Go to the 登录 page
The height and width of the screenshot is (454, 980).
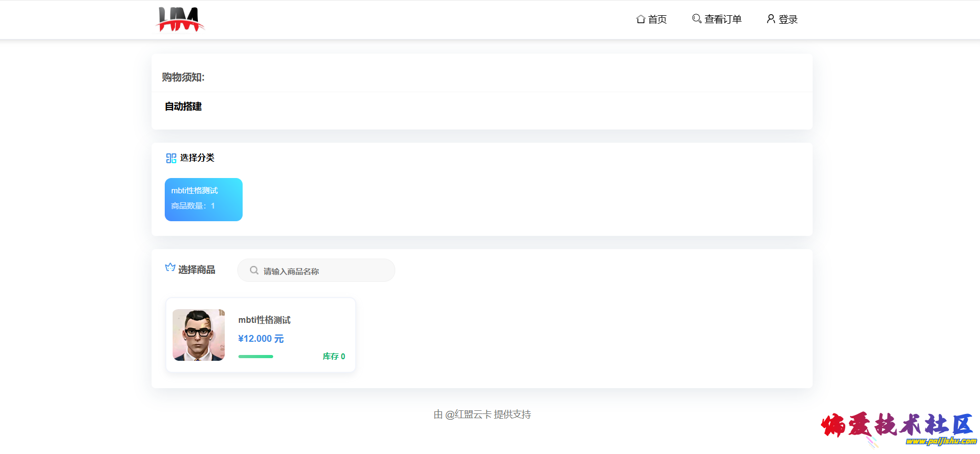tap(788, 19)
